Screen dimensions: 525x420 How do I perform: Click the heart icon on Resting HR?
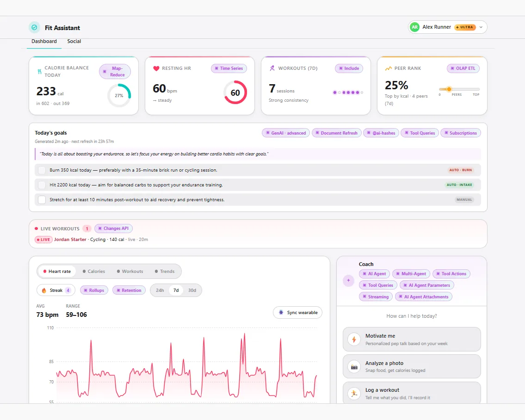[x=156, y=68]
